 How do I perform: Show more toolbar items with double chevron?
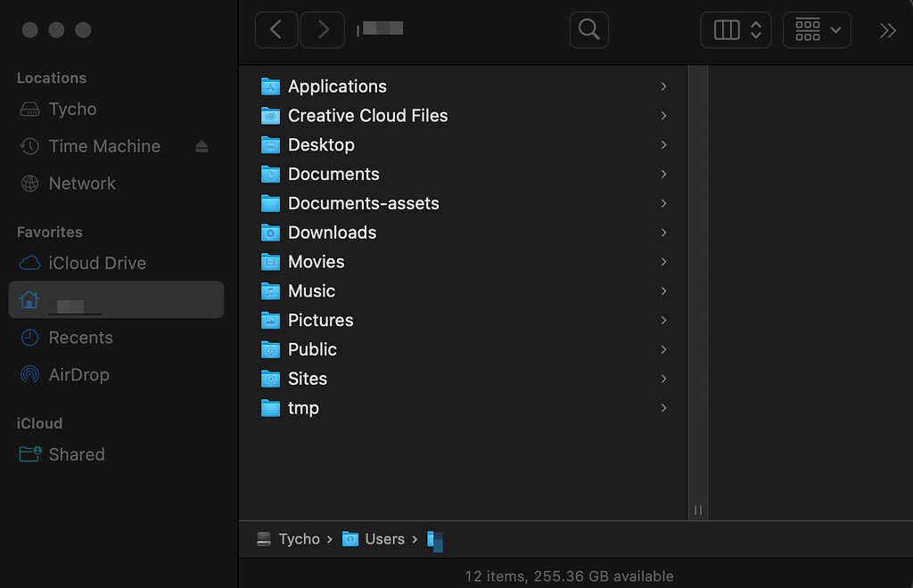click(x=887, y=30)
